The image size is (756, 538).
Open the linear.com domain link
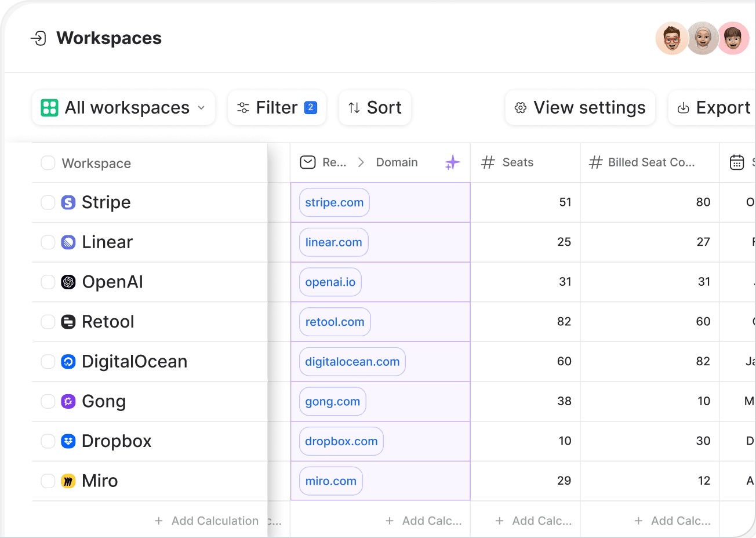pos(334,242)
